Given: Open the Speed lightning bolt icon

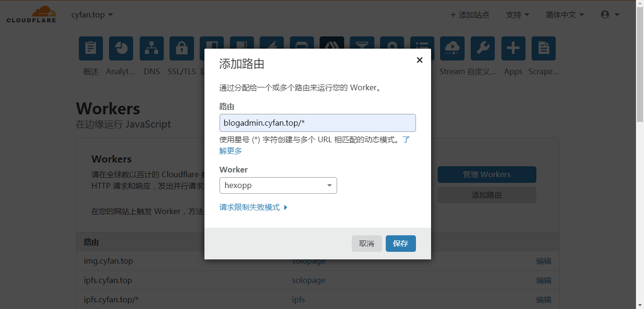Looking at the screenshot, I should click(271, 43).
